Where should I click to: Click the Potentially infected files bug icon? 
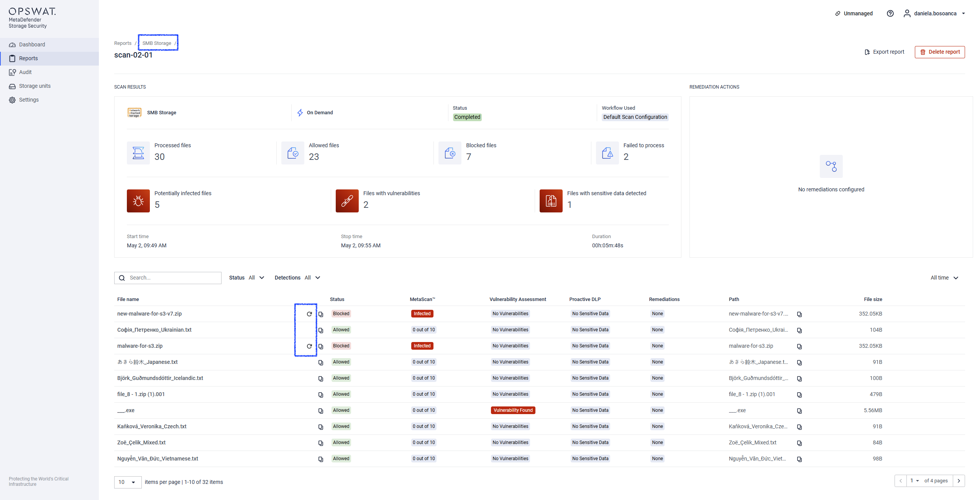[x=138, y=201]
